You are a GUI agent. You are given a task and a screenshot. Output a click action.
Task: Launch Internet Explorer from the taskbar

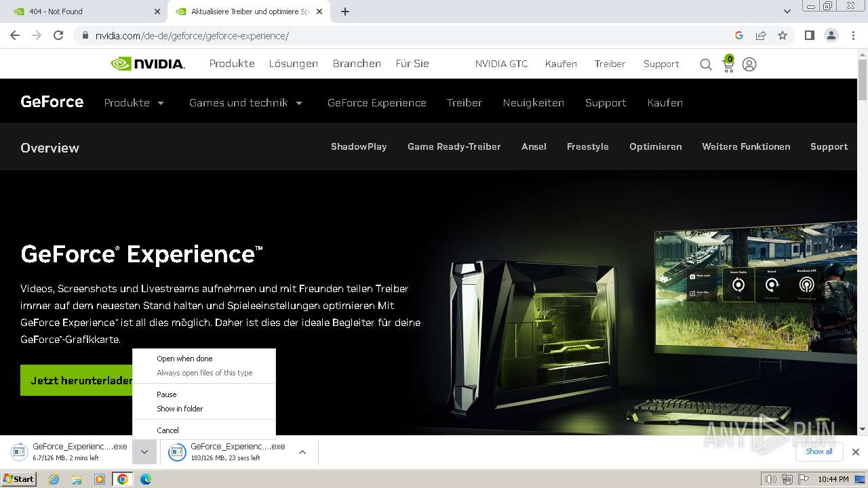coord(54,479)
